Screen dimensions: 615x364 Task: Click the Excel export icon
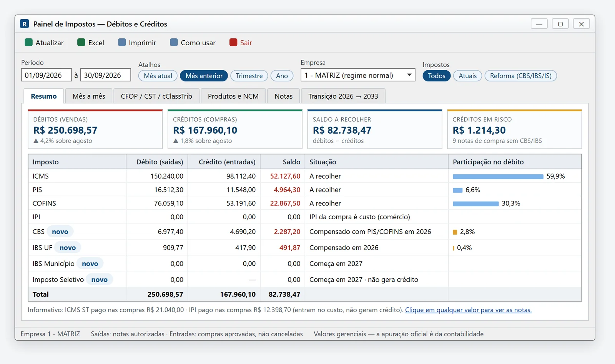(x=81, y=42)
